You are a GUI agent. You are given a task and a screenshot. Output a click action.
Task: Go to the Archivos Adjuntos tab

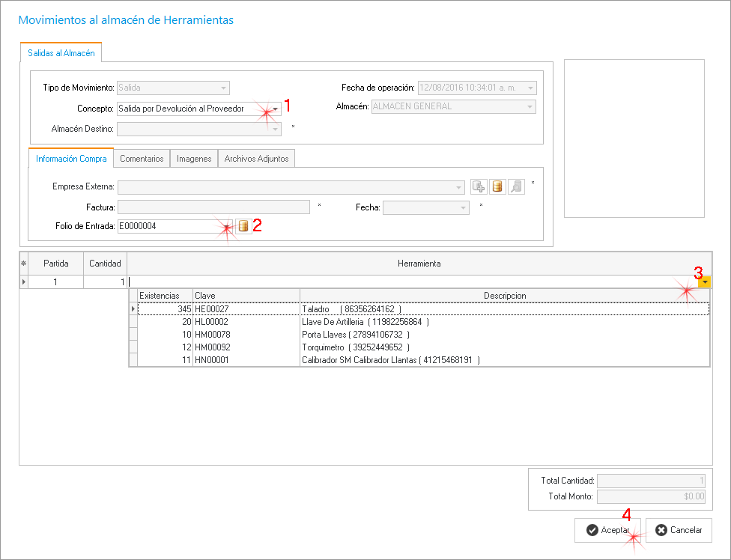coord(257,159)
